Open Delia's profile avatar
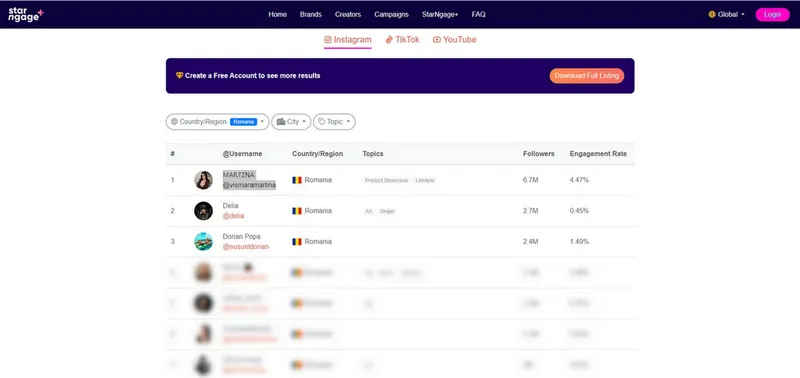 (203, 211)
